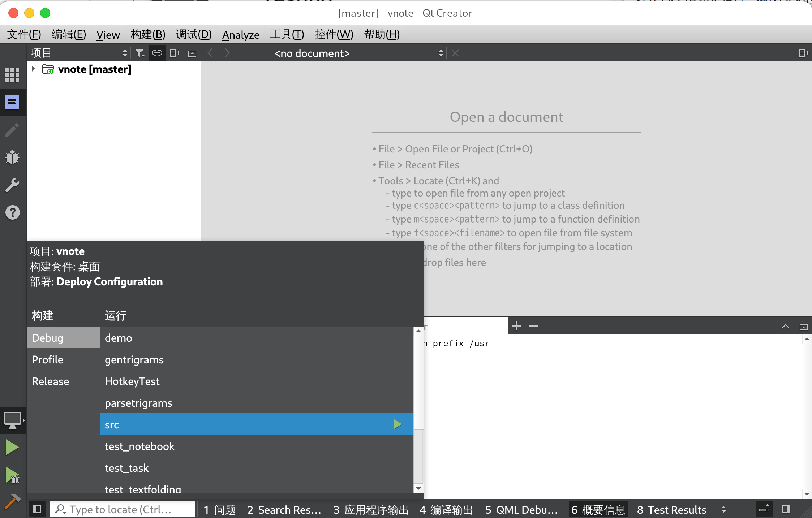The width and height of the screenshot is (812, 518).
Task: Zoom out output pane with minus icon
Action: coord(534,326)
